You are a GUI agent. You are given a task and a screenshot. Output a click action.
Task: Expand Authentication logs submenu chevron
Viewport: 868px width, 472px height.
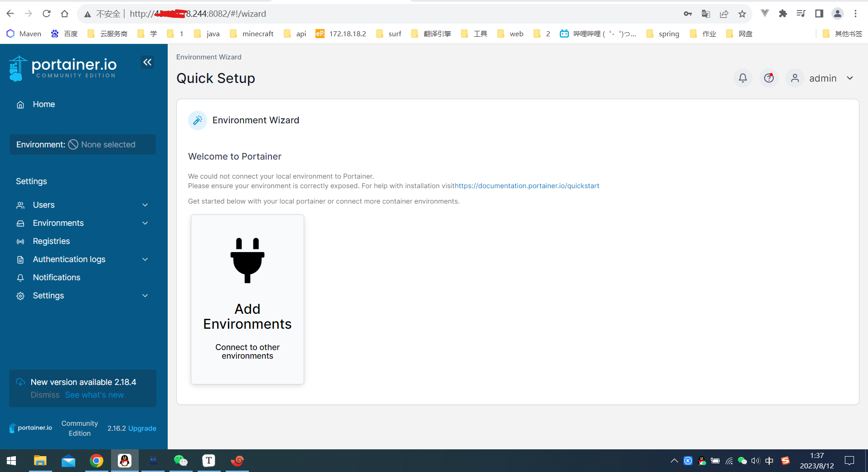pyautogui.click(x=145, y=259)
